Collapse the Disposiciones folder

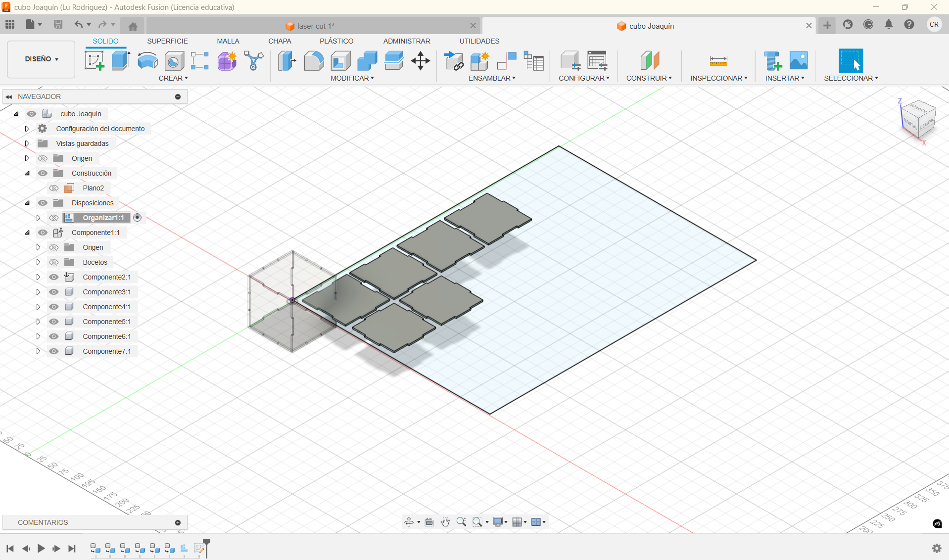click(27, 203)
